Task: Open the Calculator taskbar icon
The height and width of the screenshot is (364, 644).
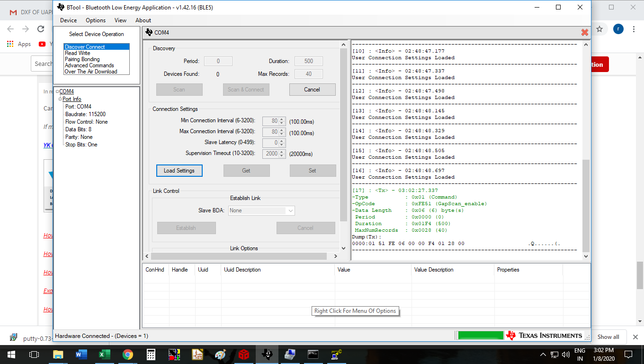Action: (x=151, y=354)
